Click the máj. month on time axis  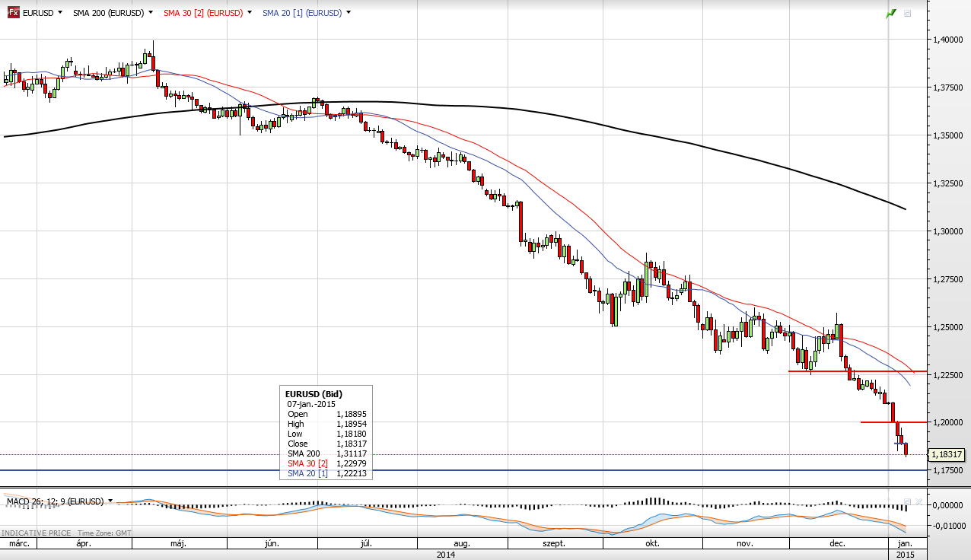pyautogui.click(x=179, y=544)
